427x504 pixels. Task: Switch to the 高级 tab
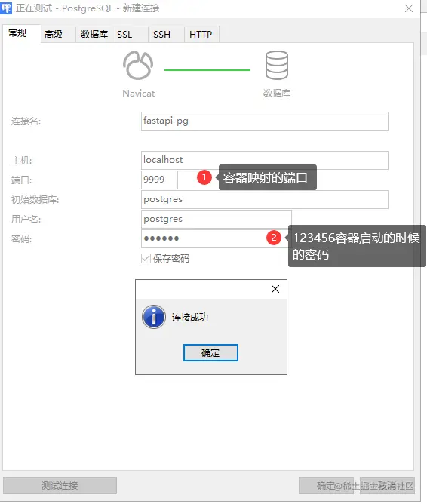pos(54,35)
